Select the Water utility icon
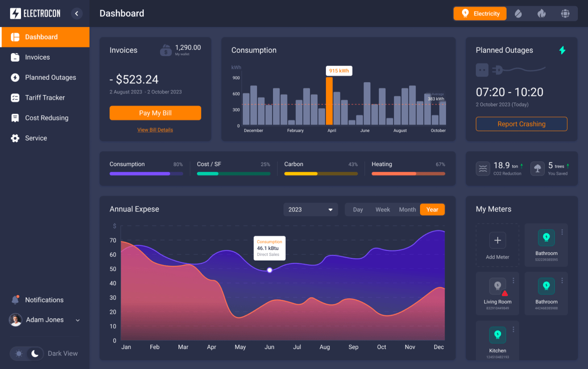Image resolution: width=588 pixels, height=369 pixels. click(x=518, y=13)
